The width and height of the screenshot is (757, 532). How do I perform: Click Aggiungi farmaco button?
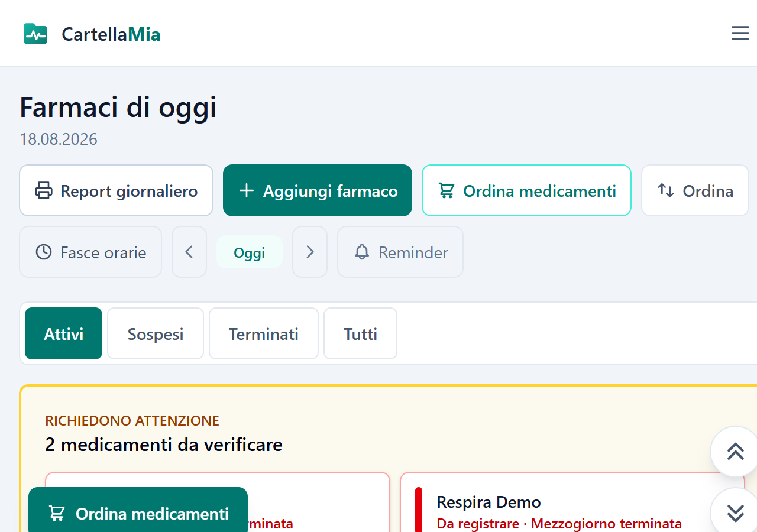[318, 190]
